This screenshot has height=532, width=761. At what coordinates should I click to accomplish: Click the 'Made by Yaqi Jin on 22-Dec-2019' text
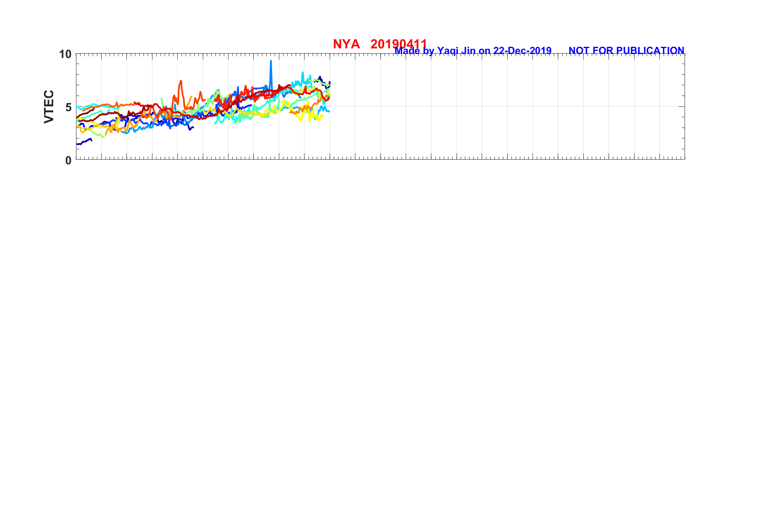coord(473,51)
